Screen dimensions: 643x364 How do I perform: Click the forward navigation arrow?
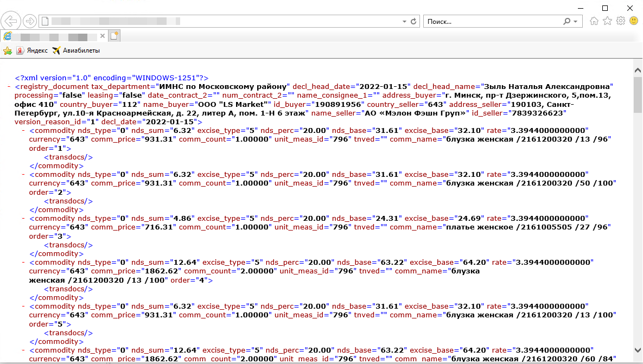click(x=30, y=21)
